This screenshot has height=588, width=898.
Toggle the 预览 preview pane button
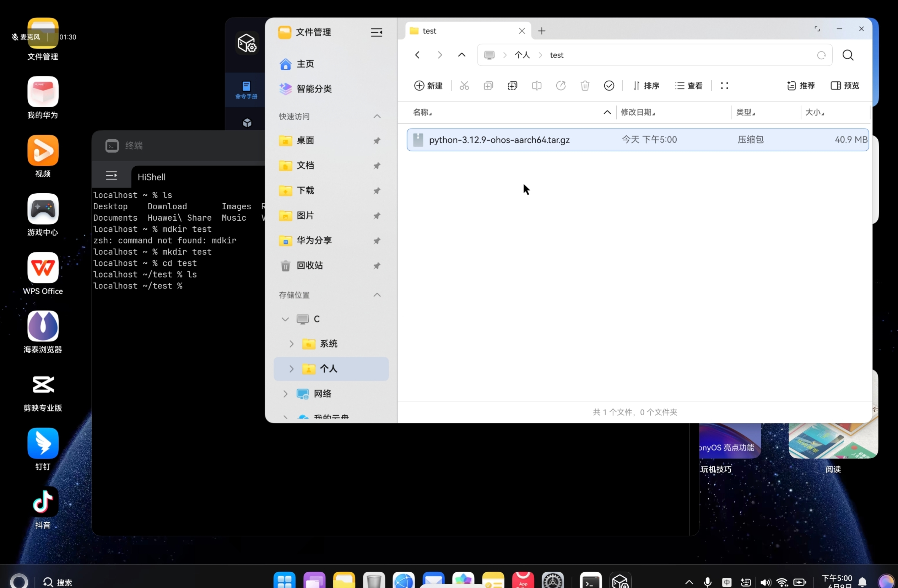845,86
